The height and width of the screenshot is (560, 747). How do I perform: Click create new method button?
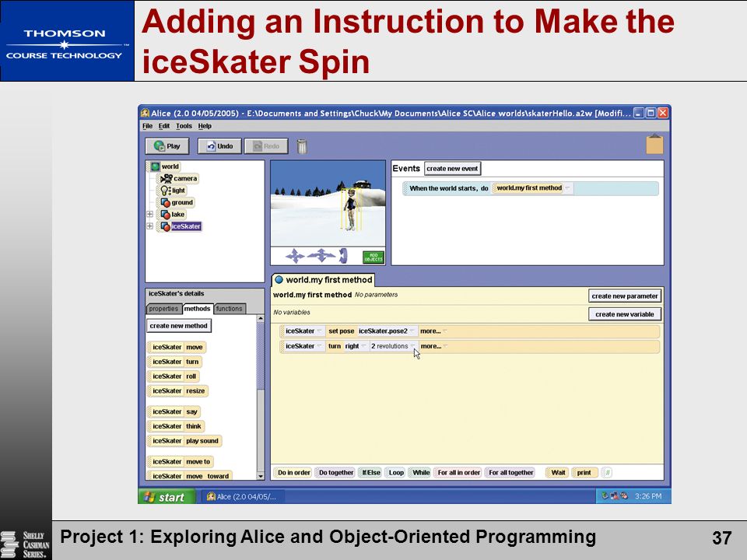click(179, 326)
